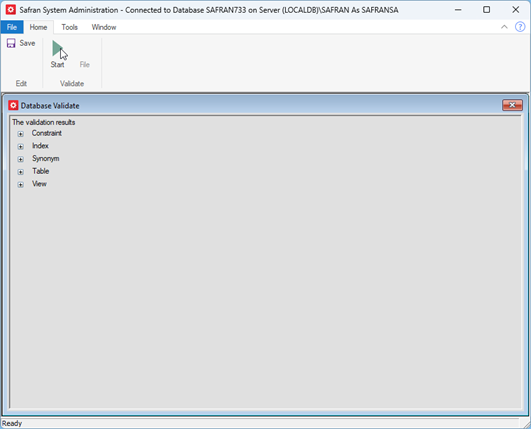Screen dimensions: 531x429
Task: Expand the View tree node
Action: click(21, 185)
